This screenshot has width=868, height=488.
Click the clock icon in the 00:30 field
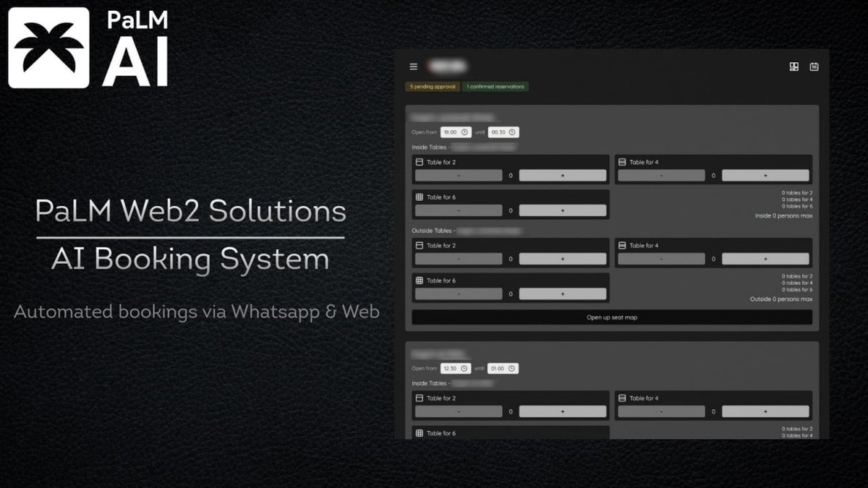point(512,132)
